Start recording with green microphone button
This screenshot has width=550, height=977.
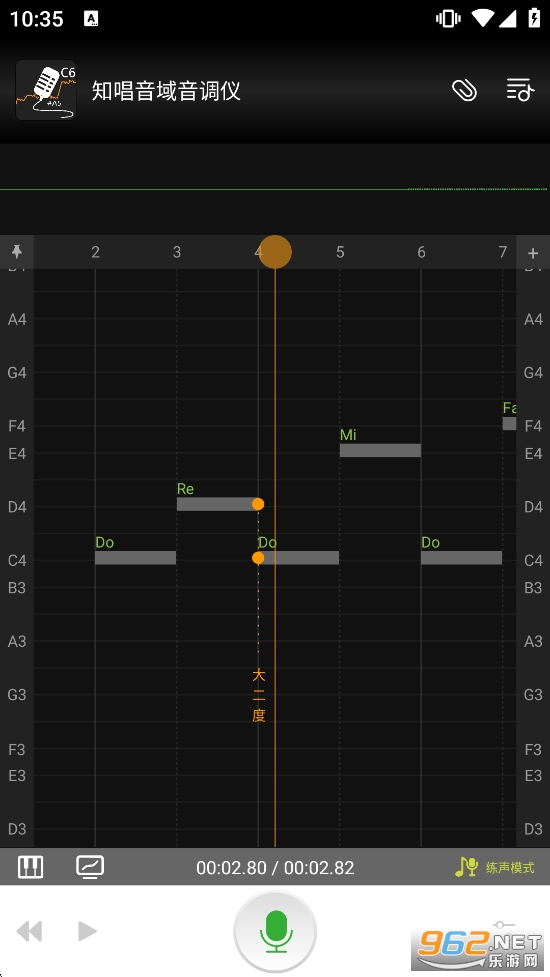[275, 932]
